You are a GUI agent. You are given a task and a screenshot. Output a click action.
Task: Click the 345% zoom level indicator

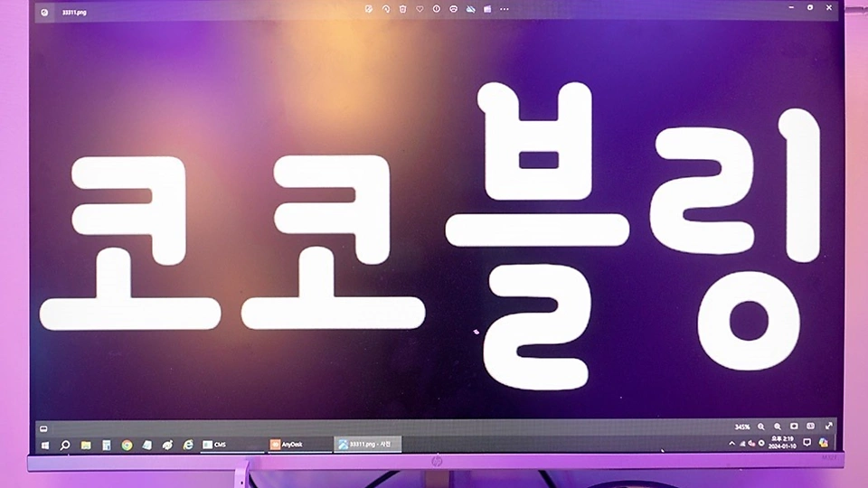point(741,427)
